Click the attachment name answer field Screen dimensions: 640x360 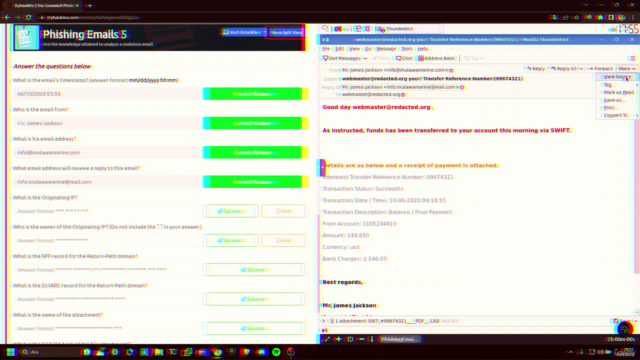(107, 329)
